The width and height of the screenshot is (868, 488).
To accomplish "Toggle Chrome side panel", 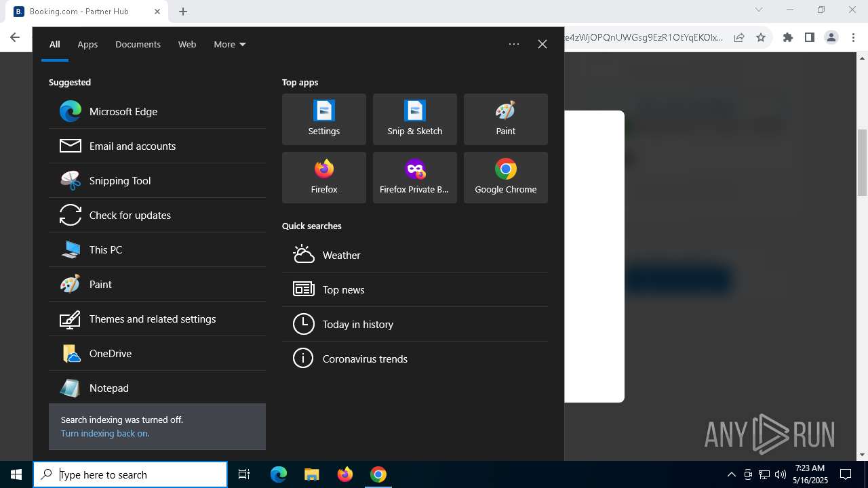I will click(810, 38).
